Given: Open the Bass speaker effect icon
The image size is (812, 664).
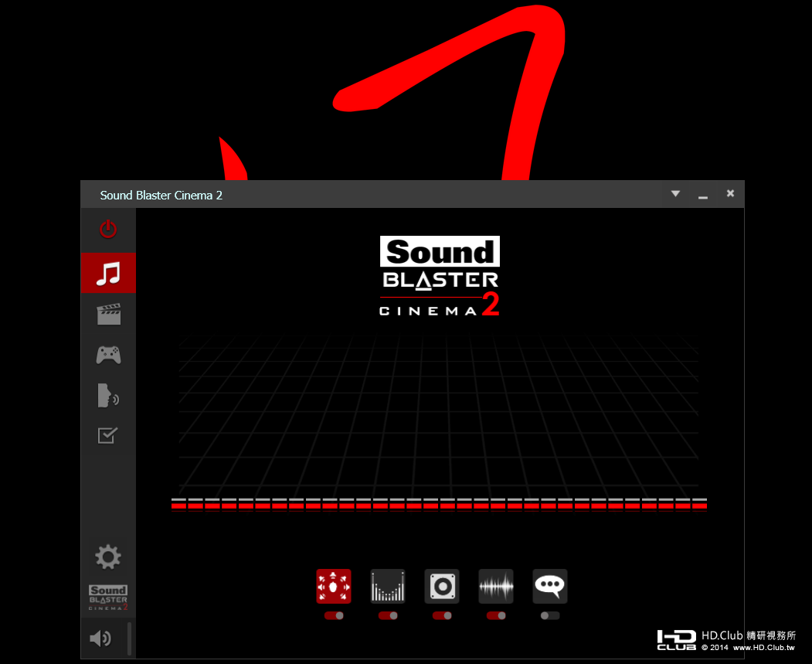Looking at the screenshot, I should [x=442, y=586].
